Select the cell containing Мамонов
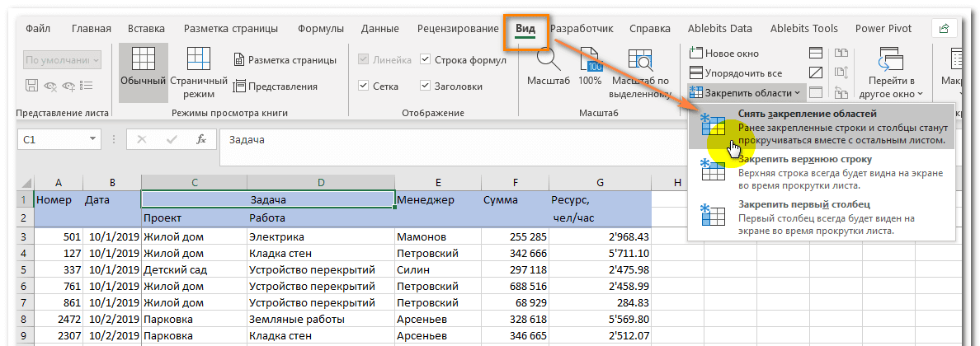This screenshot has width=980, height=346. tap(438, 236)
